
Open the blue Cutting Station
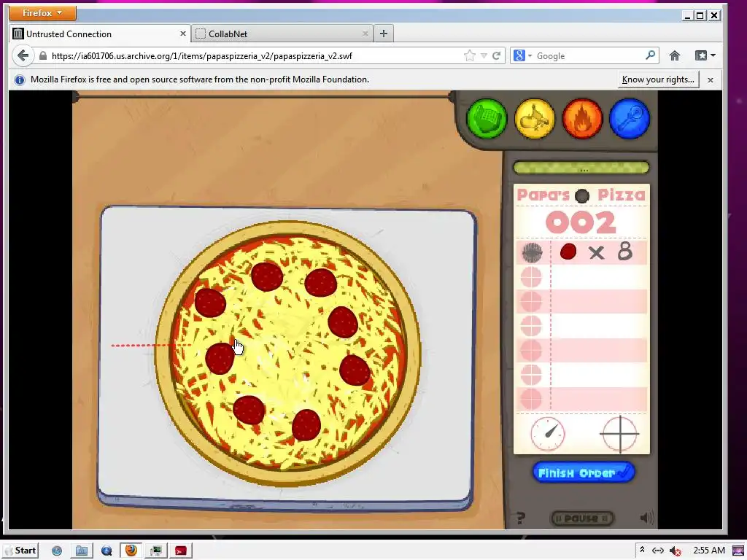click(630, 119)
